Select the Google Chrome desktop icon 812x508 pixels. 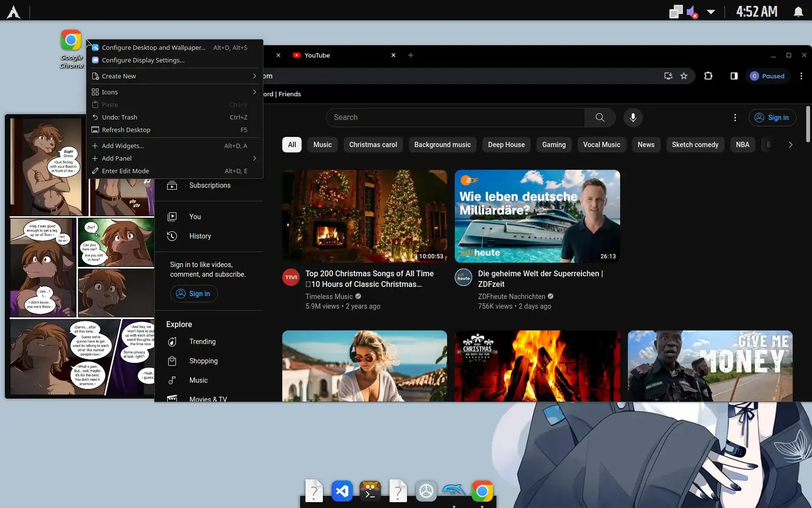tap(71, 48)
